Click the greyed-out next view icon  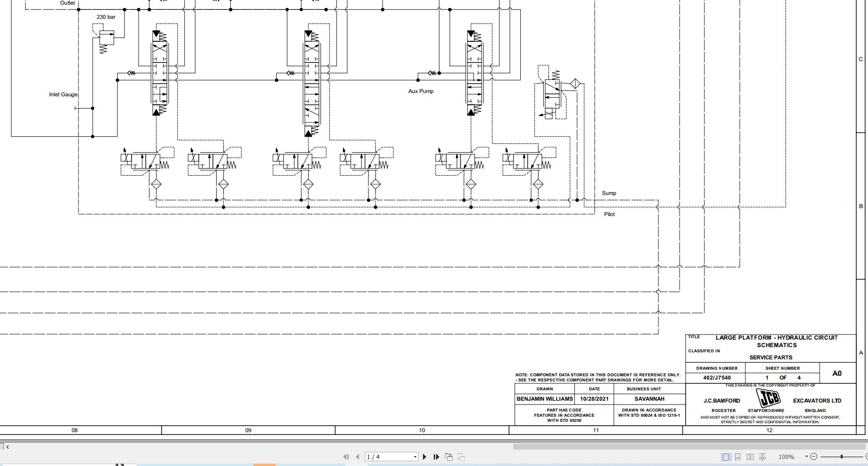[x=461, y=457]
